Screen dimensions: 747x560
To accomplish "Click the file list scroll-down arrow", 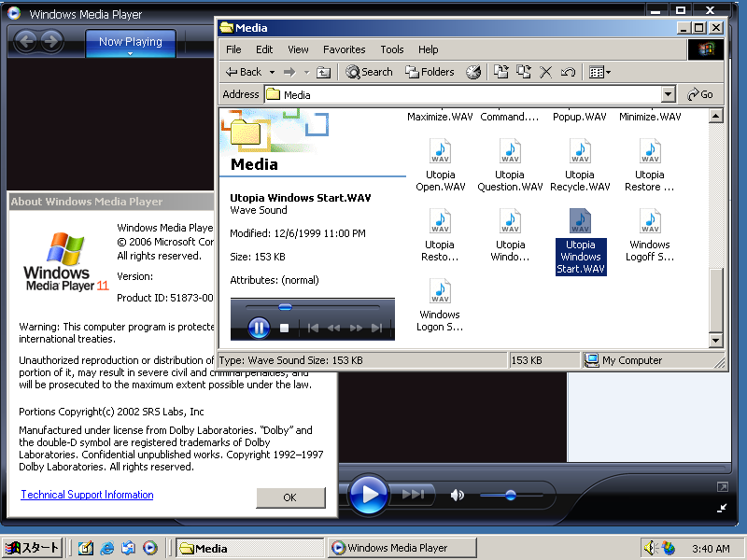I will (x=715, y=340).
